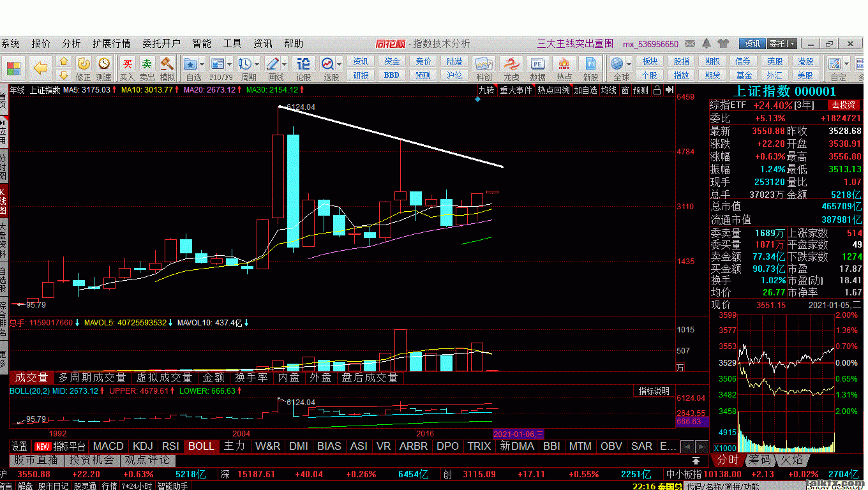Open the 热点 hot topics icon
The image size is (868, 490).
(x=564, y=68)
